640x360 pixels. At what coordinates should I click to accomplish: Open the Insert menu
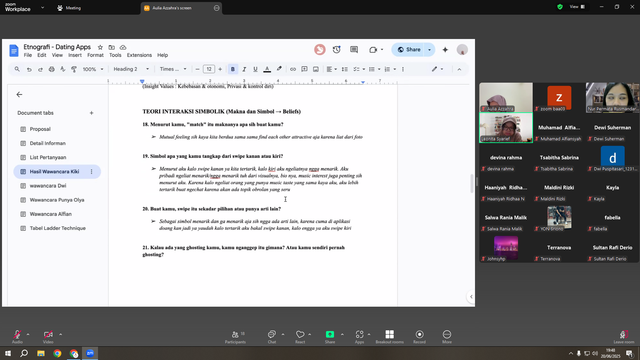pos(75,55)
